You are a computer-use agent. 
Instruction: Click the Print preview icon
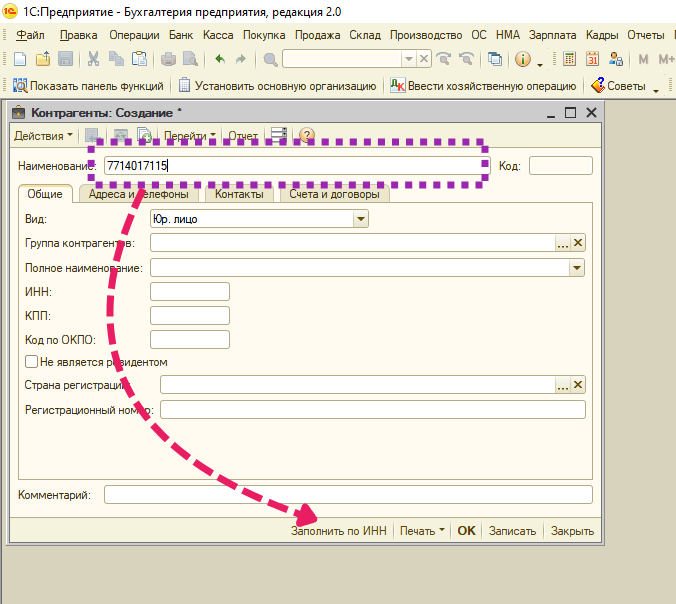(190, 59)
